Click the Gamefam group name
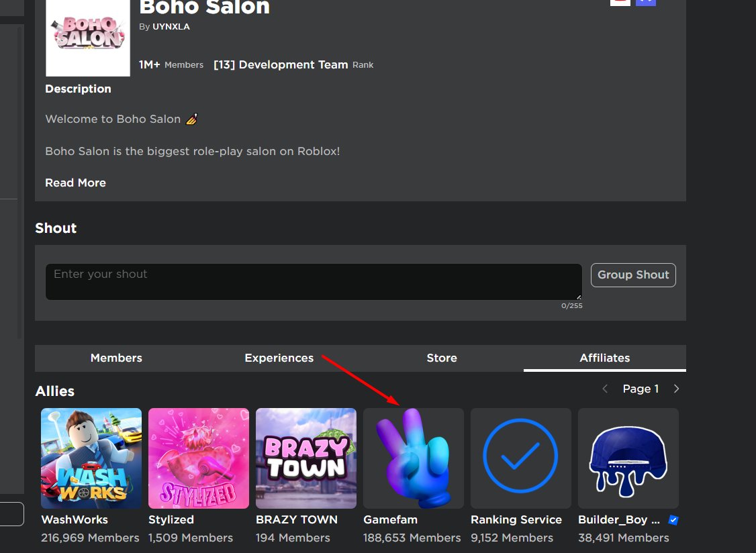The height and width of the screenshot is (553, 756). coord(391,519)
